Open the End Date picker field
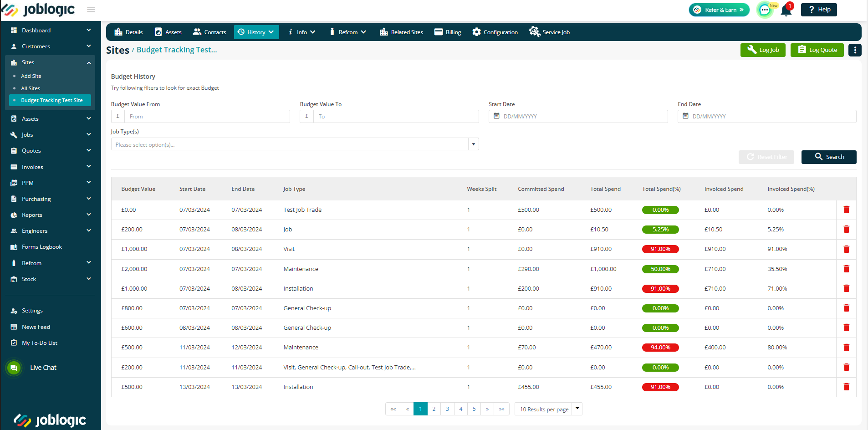 (x=767, y=117)
